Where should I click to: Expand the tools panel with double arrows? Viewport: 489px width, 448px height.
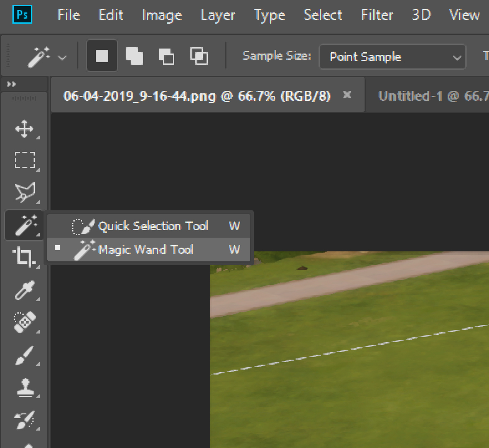tap(12, 84)
